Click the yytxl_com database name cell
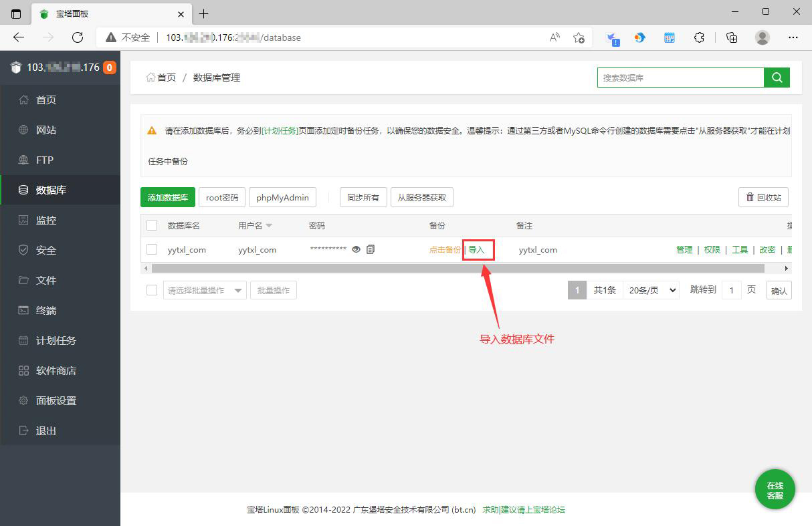This screenshot has width=812, height=526. (187, 249)
